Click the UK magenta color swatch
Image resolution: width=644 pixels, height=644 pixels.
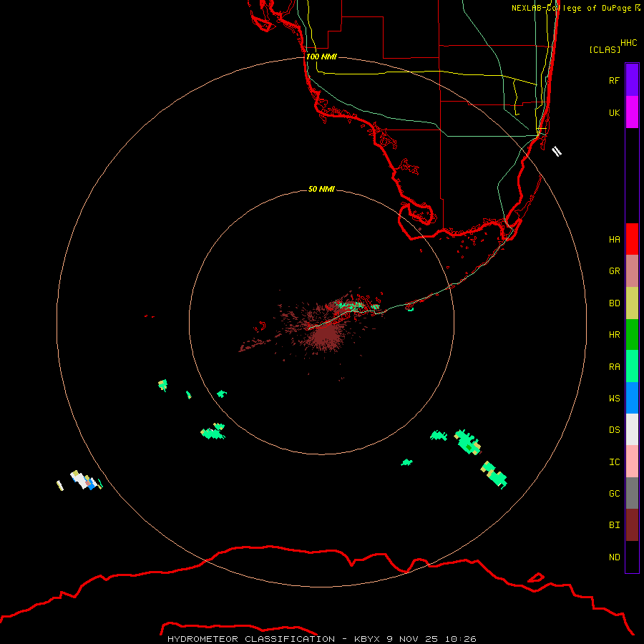coord(632,112)
